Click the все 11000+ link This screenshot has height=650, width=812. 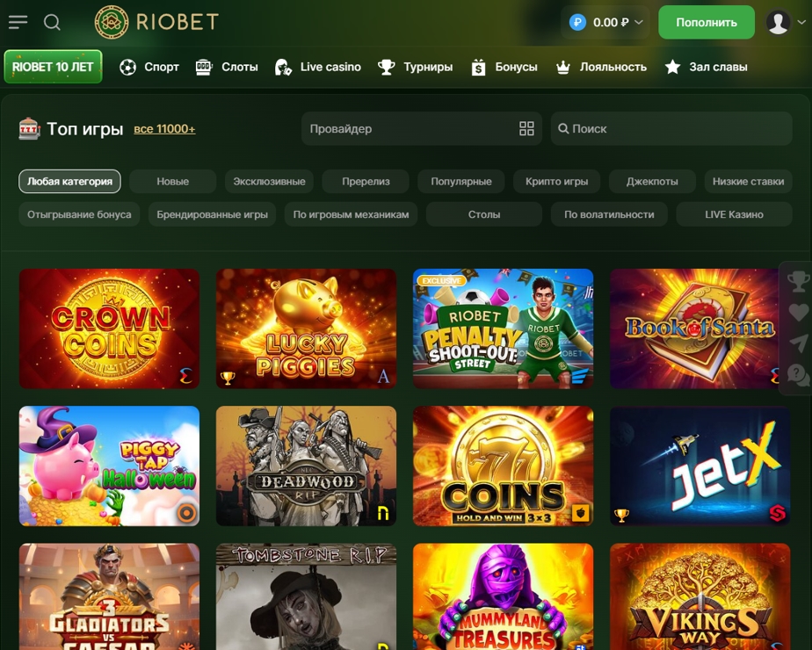pos(164,129)
